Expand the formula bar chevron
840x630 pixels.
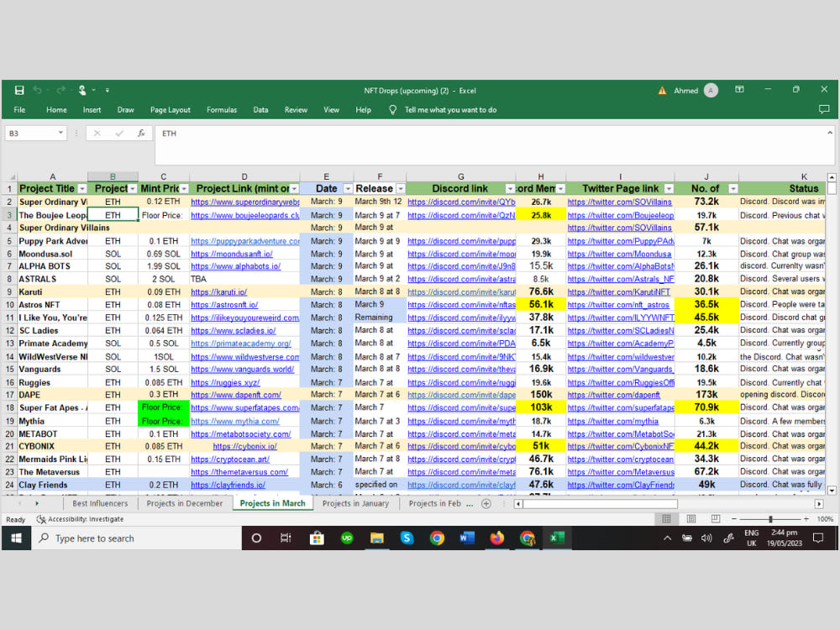click(830, 133)
